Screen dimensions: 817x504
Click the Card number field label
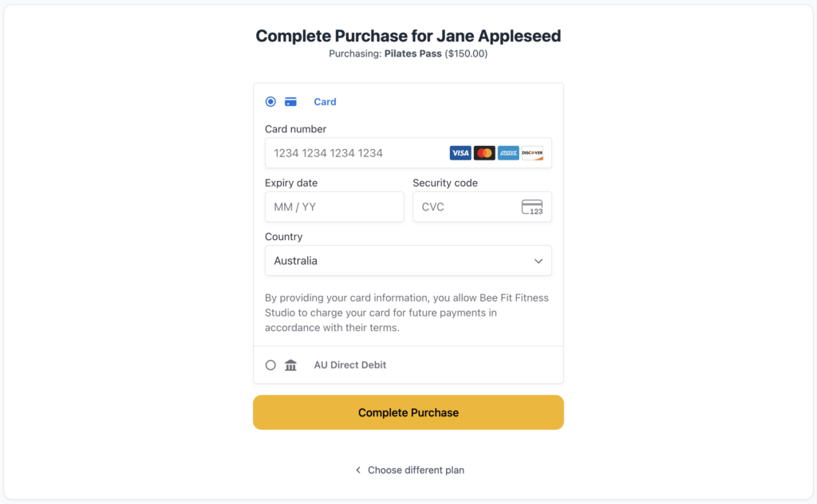coord(295,129)
